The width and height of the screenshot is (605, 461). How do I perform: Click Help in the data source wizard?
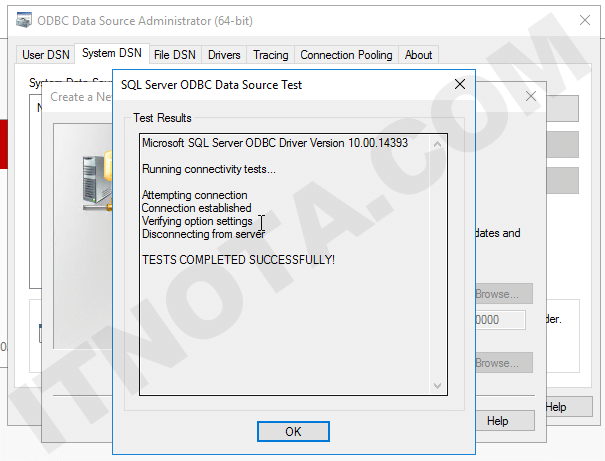(497, 421)
